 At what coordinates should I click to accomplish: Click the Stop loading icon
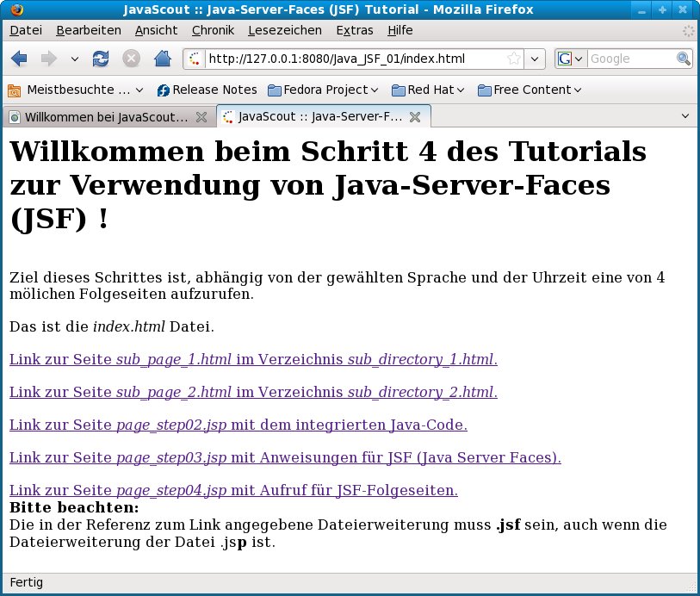(x=131, y=59)
